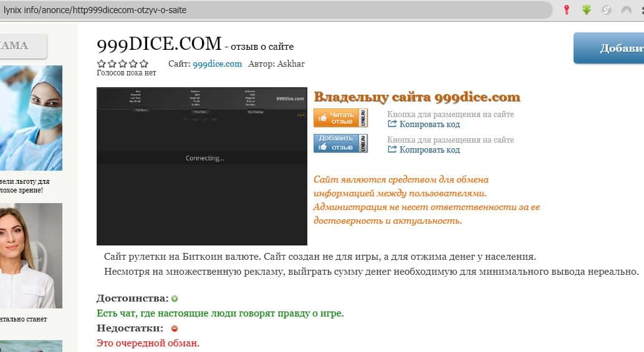Open the 999dice.com site screenshot thumbnail
This screenshot has width=644, height=352.
(x=201, y=166)
